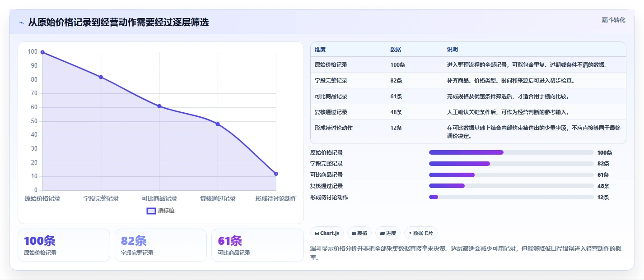This screenshot has height=280, width=644.
Task: Click the 形成待讨论动作 progress bar
Action: pos(511,197)
